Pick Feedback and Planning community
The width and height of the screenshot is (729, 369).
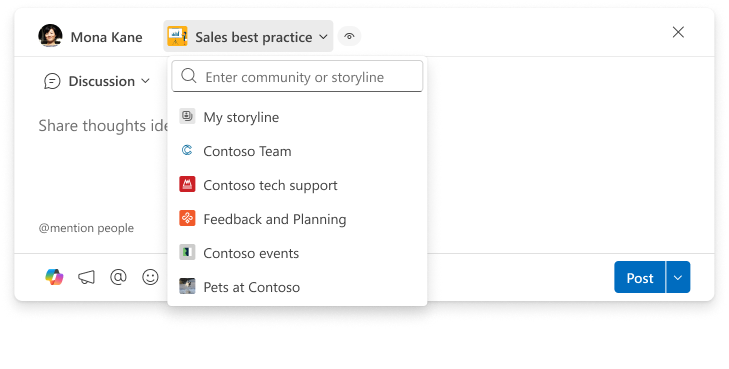(297, 219)
